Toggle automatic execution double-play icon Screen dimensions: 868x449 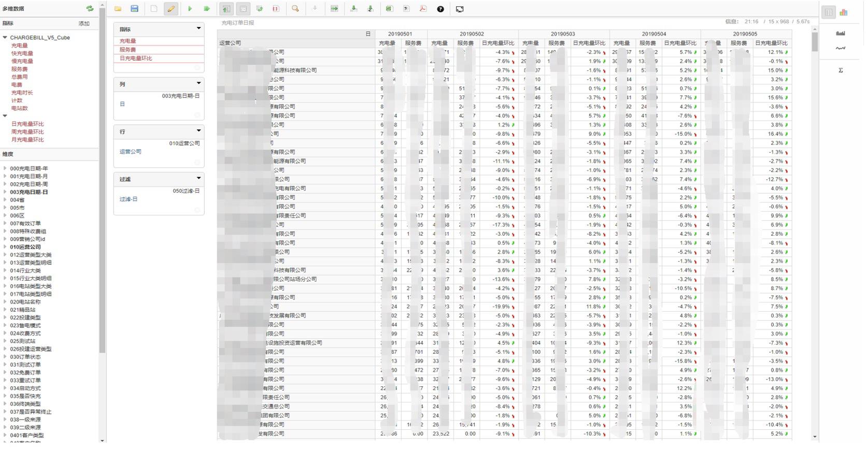[x=207, y=9]
